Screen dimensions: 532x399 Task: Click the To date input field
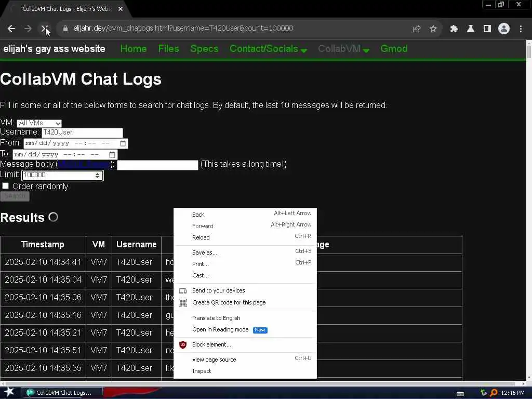click(x=65, y=155)
